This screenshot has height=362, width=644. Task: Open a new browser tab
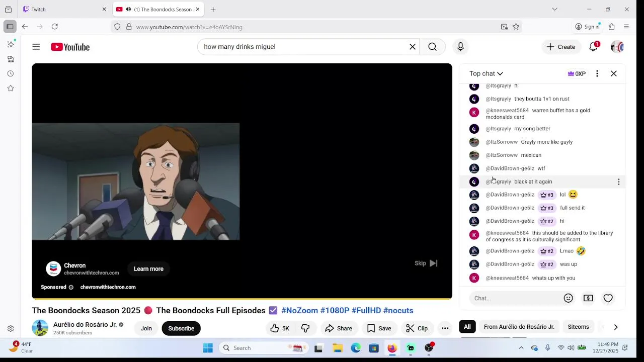[213, 9]
